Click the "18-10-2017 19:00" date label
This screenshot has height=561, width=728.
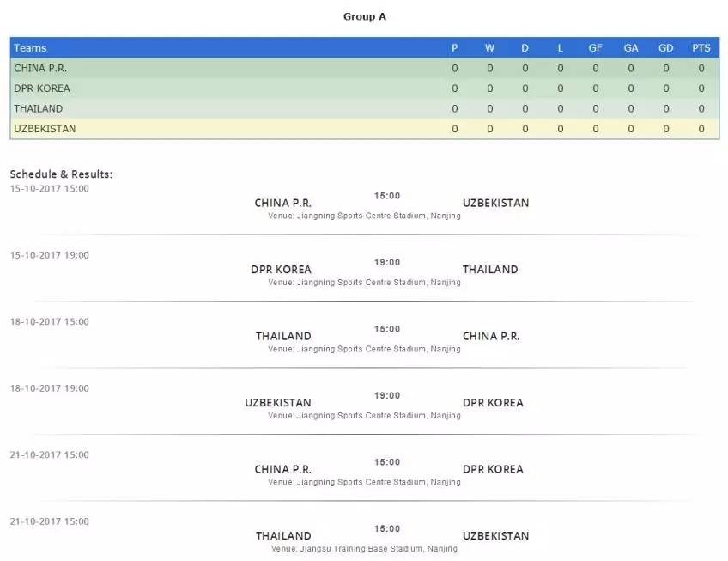tap(49, 388)
